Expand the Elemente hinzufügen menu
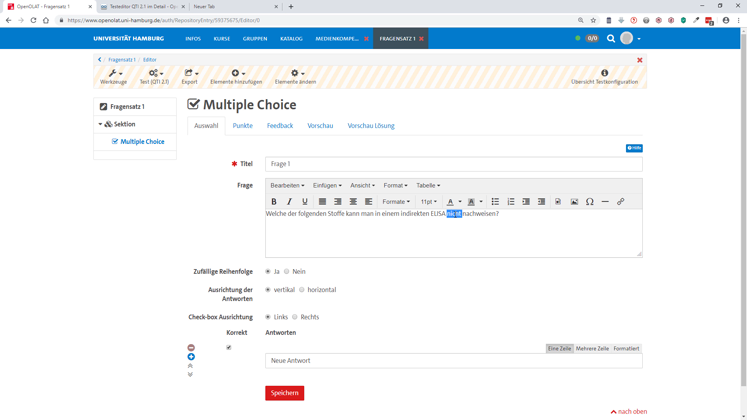The image size is (747, 420). (x=236, y=77)
